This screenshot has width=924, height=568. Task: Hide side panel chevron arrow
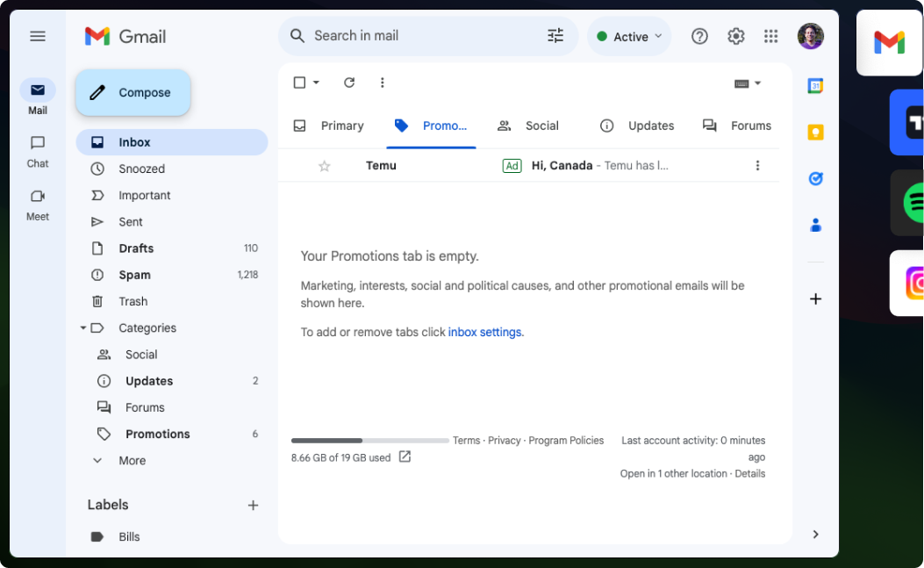coord(815,535)
